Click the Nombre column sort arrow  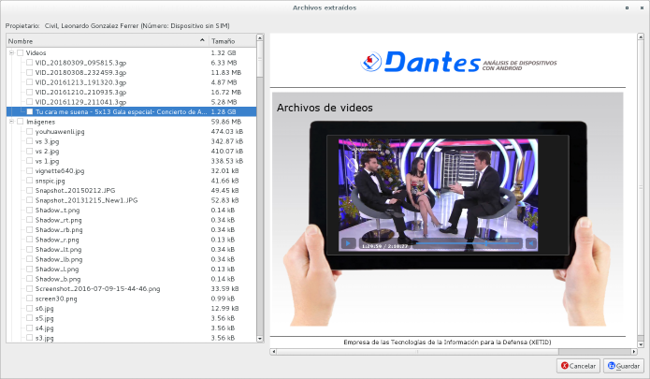tap(202, 40)
